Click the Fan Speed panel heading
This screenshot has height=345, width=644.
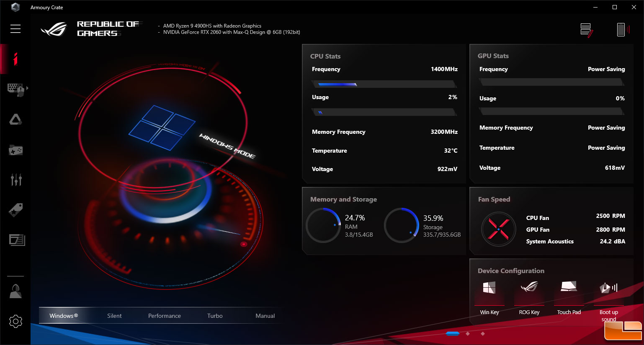[x=494, y=199]
